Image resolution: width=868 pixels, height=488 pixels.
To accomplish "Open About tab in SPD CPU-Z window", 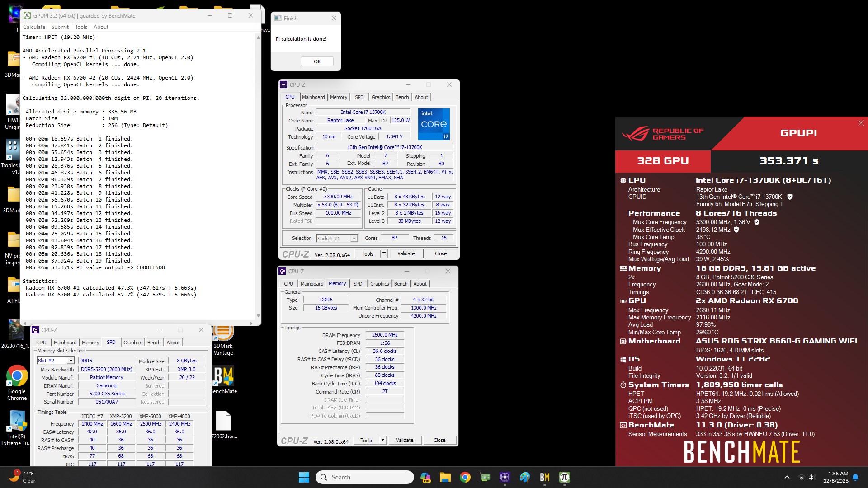I will click(x=173, y=343).
